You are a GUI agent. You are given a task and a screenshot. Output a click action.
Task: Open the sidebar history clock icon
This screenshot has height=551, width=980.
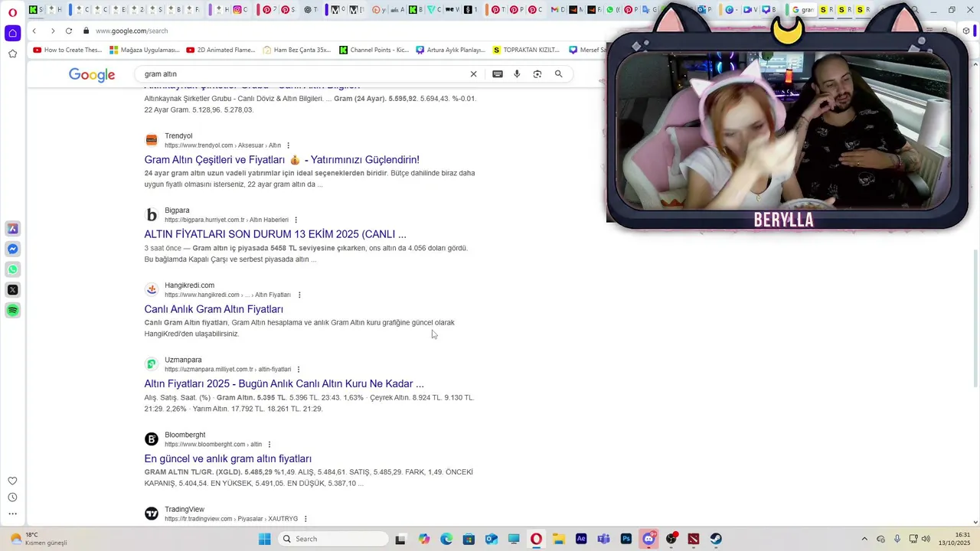click(12, 497)
